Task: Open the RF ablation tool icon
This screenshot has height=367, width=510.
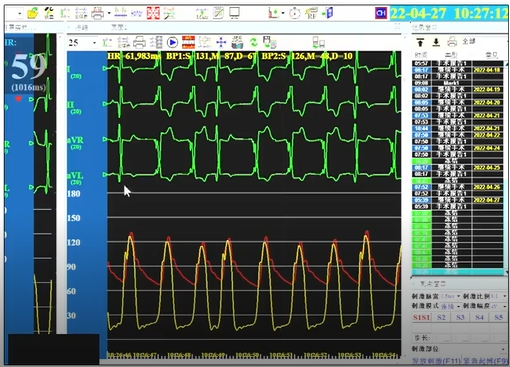Action: point(312,14)
